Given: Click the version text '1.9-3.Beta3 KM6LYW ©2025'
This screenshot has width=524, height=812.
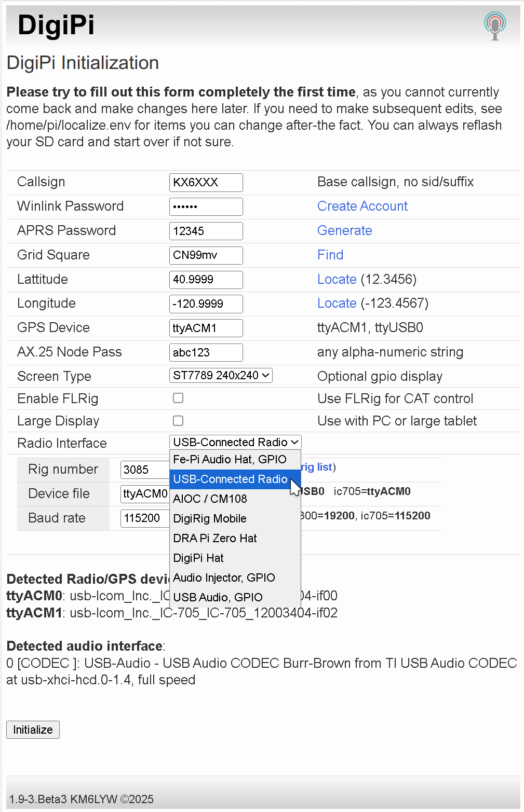Looking at the screenshot, I should click(x=82, y=799).
